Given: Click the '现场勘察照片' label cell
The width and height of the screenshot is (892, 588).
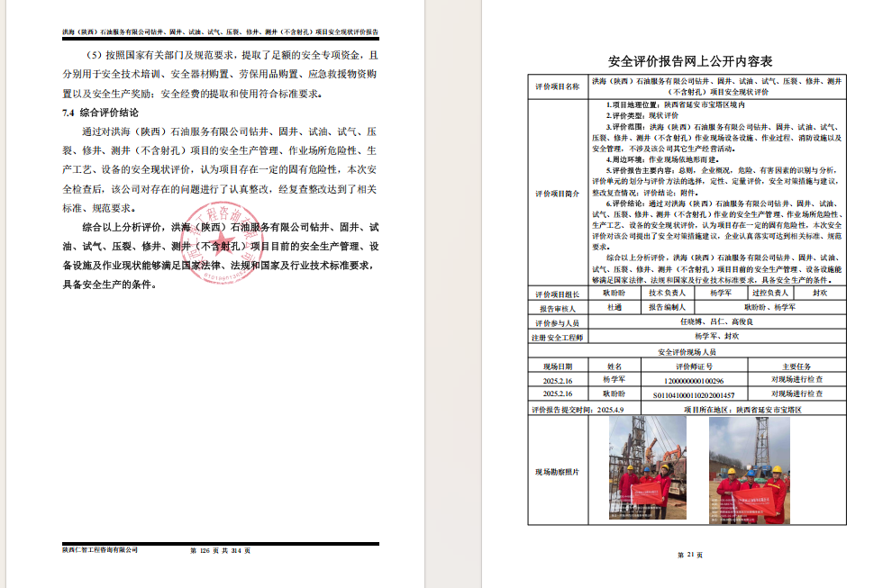Looking at the screenshot, I should click(x=558, y=471).
